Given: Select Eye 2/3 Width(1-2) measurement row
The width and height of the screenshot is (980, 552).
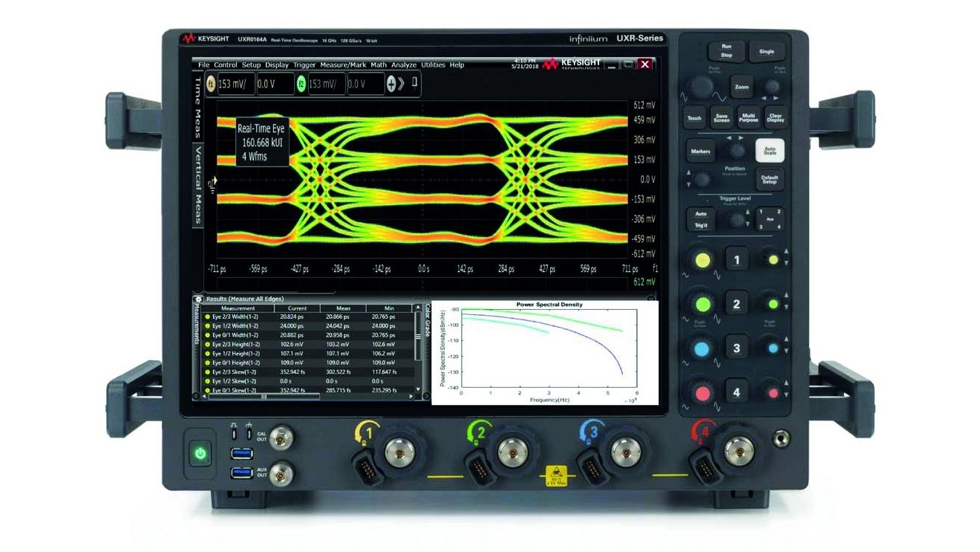Looking at the screenshot, I should tap(307, 316).
